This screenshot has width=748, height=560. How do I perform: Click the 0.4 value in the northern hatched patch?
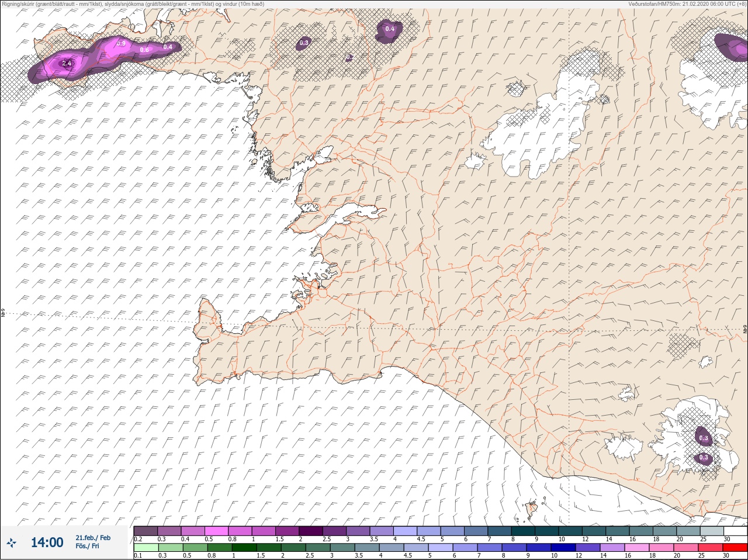pyautogui.click(x=390, y=29)
